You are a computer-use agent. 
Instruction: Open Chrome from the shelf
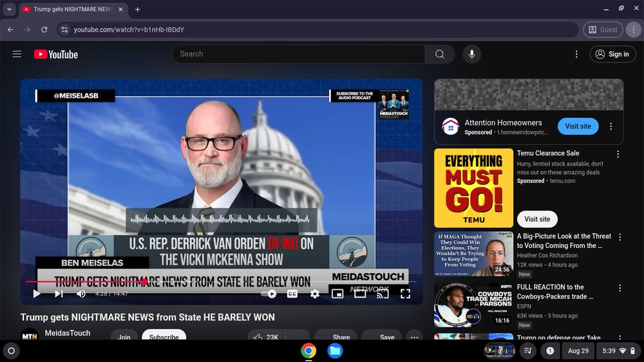coord(308,351)
